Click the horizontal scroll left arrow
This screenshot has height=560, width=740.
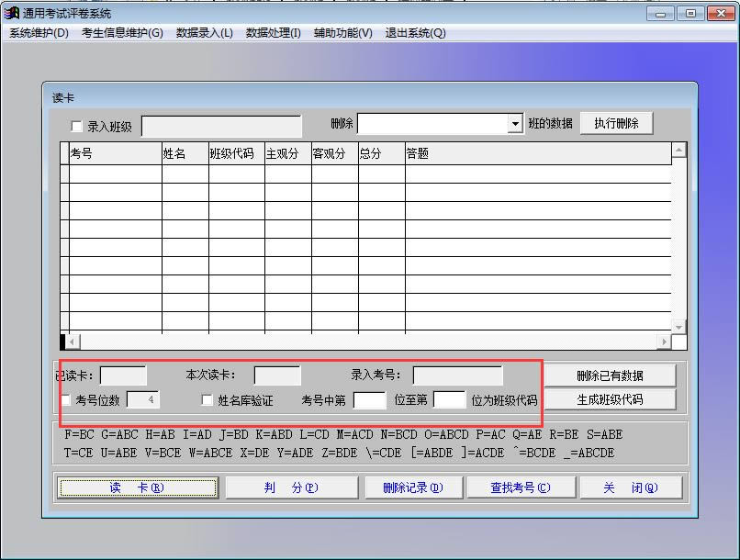(x=73, y=342)
